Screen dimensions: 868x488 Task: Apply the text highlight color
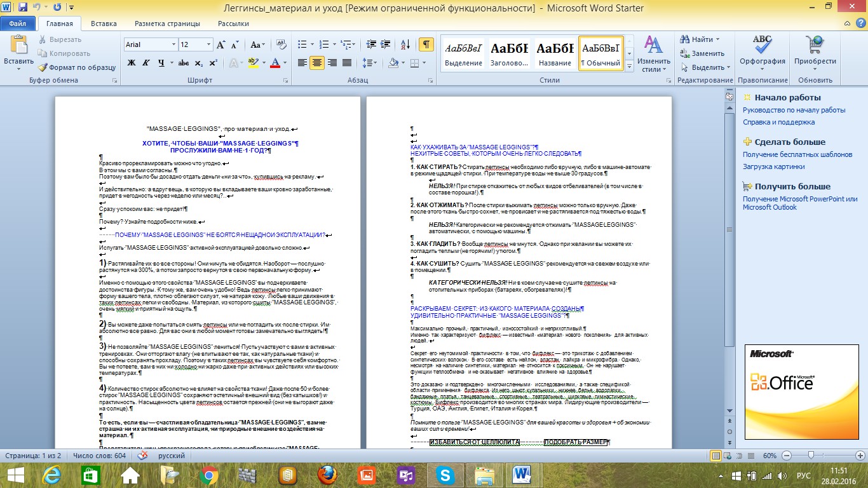pos(253,63)
